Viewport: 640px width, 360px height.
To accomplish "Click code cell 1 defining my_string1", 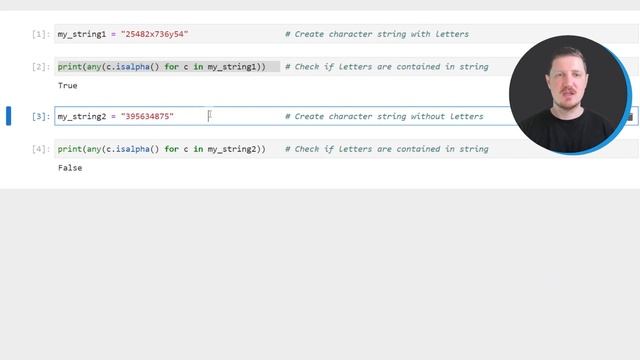I will tap(346, 34).
